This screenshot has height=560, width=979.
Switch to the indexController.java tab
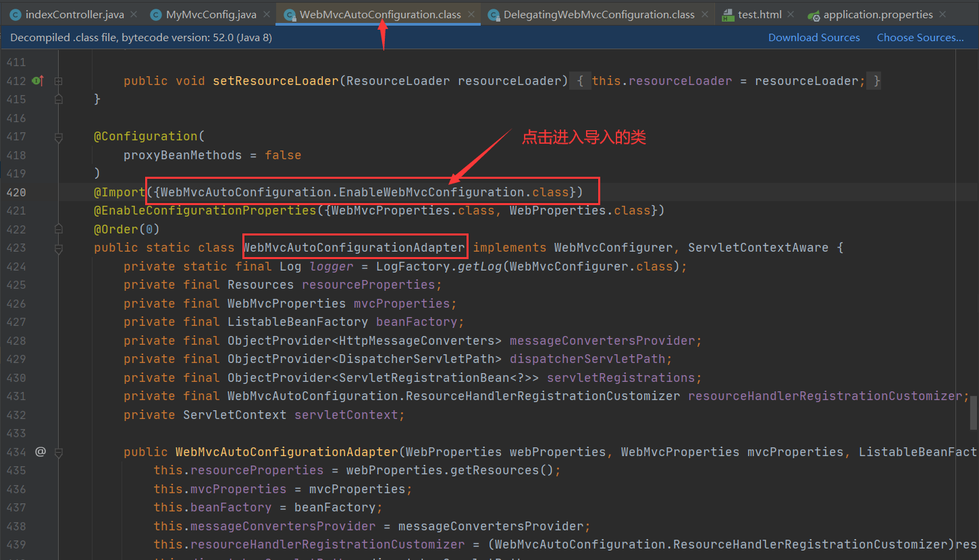(74, 14)
